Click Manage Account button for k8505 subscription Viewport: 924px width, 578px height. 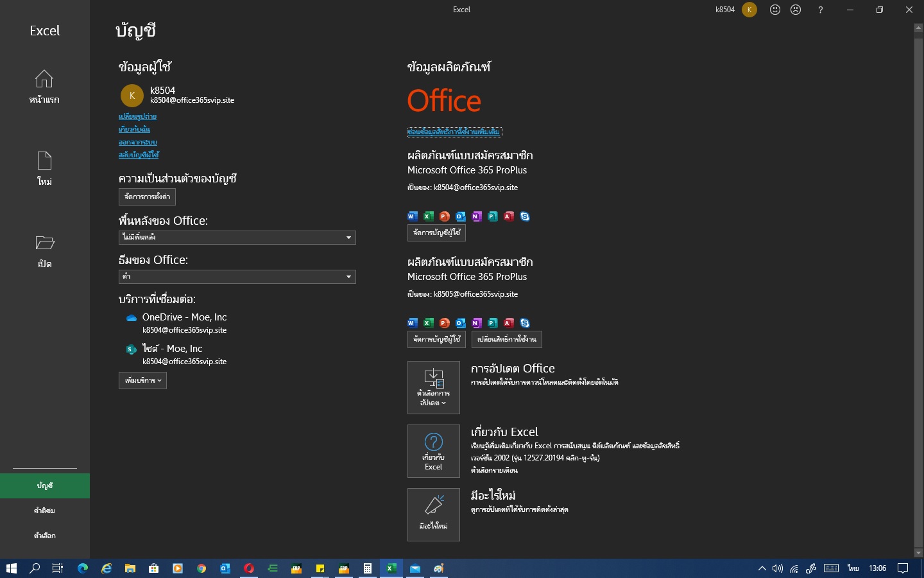point(436,339)
